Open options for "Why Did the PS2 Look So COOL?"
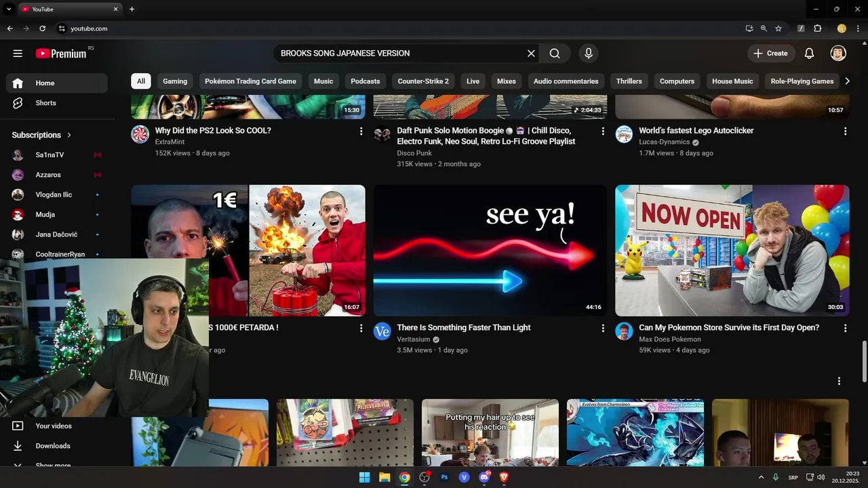 point(361,131)
